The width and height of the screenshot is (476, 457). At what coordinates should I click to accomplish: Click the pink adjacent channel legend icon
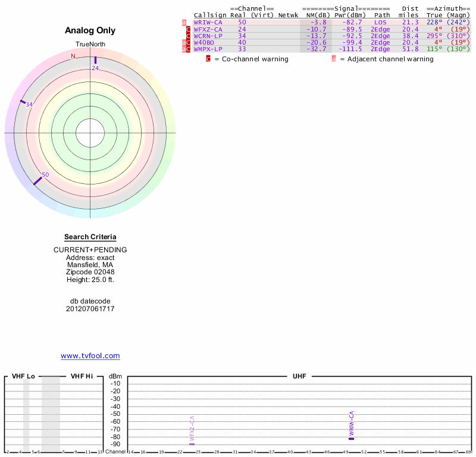coord(334,59)
